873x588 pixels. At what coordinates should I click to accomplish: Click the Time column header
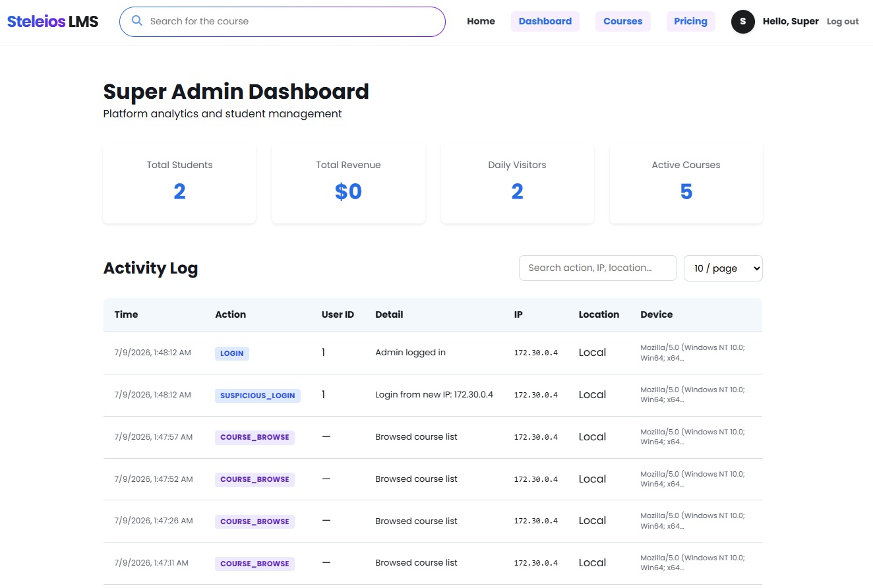[126, 314]
